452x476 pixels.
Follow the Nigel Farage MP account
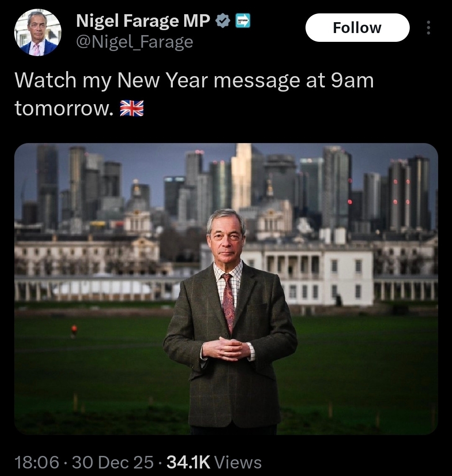coord(357,28)
